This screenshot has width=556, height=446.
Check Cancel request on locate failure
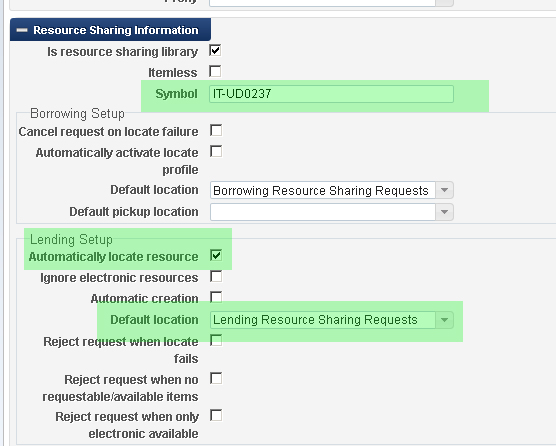[216, 130]
